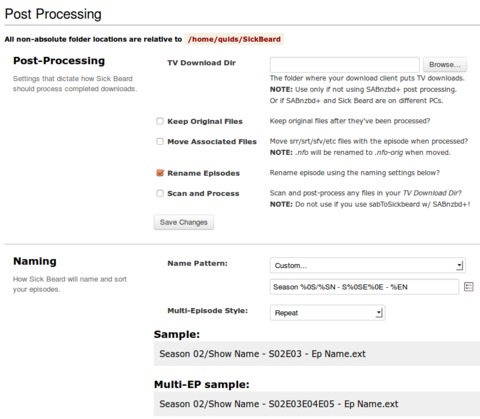This screenshot has width=480, height=419.
Task: Enable the Keep Original Files checkbox
Action: (x=160, y=121)
